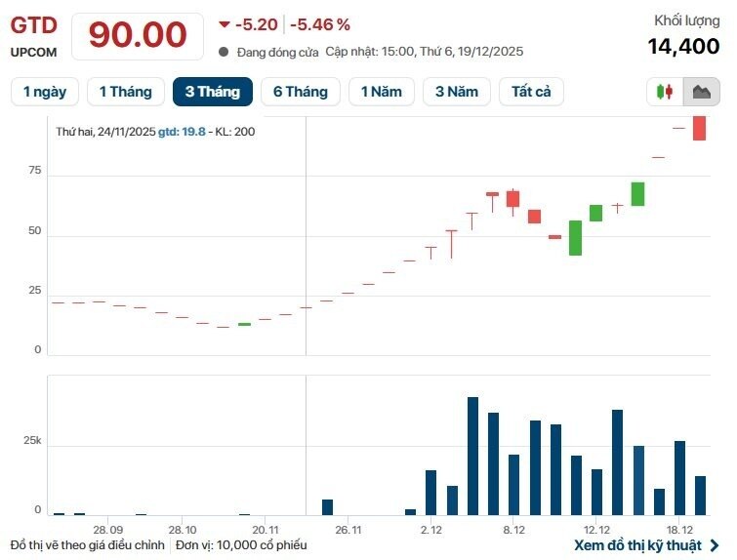The height and width of the screenshot is (560, 737).
Task: Select the 1 Tháng time range
Action: [x=125, y=92]
